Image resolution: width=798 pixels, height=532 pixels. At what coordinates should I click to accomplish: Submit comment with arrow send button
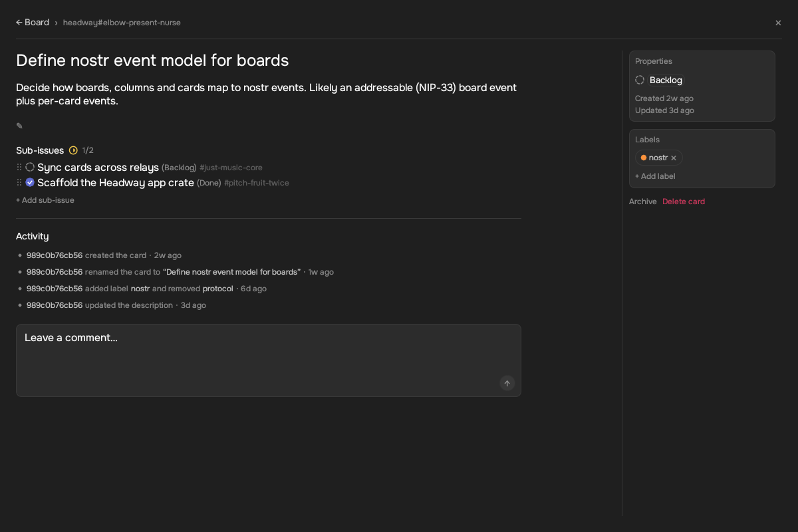(x=507, y=383)
